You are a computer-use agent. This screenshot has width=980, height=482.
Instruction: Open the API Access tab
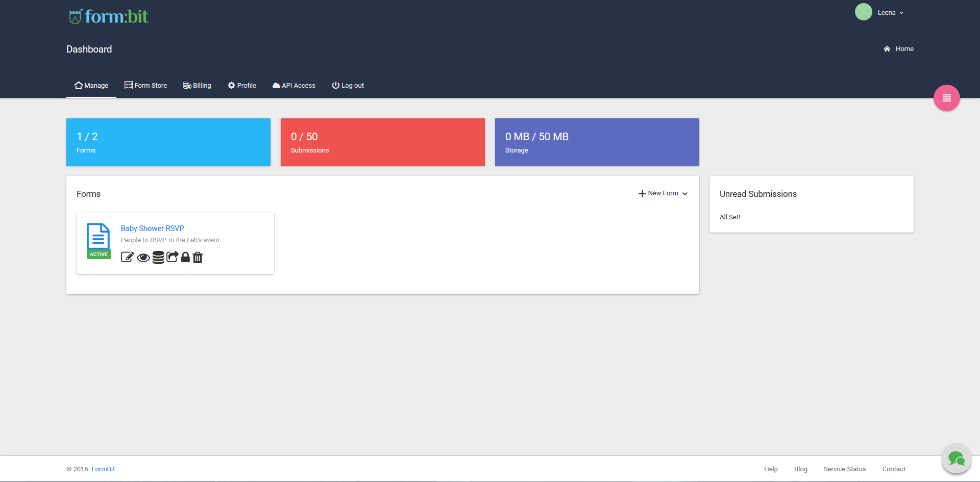[x=294, y=86]
